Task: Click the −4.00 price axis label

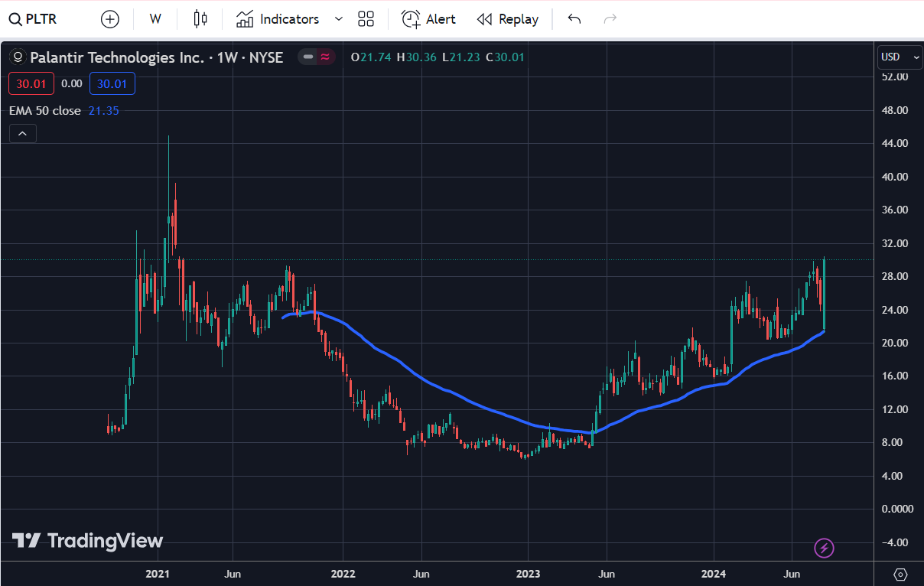Action: click(x=893, y=542)
